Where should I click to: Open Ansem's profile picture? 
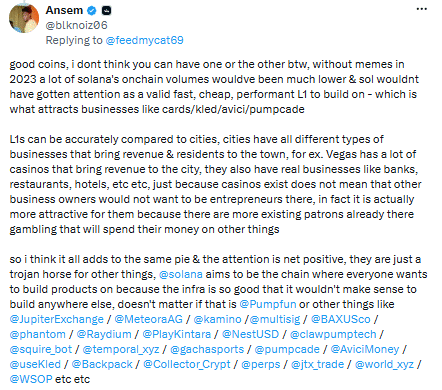coord(24,19)
